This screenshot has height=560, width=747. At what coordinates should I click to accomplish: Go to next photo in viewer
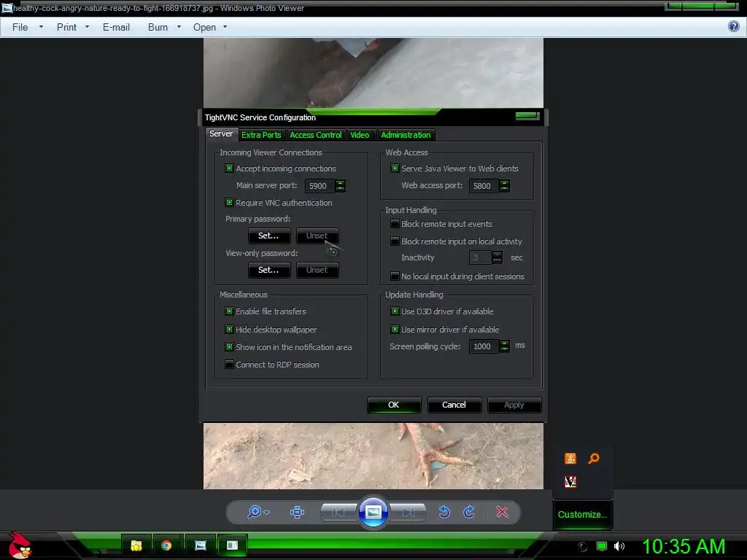coord(408,513)
